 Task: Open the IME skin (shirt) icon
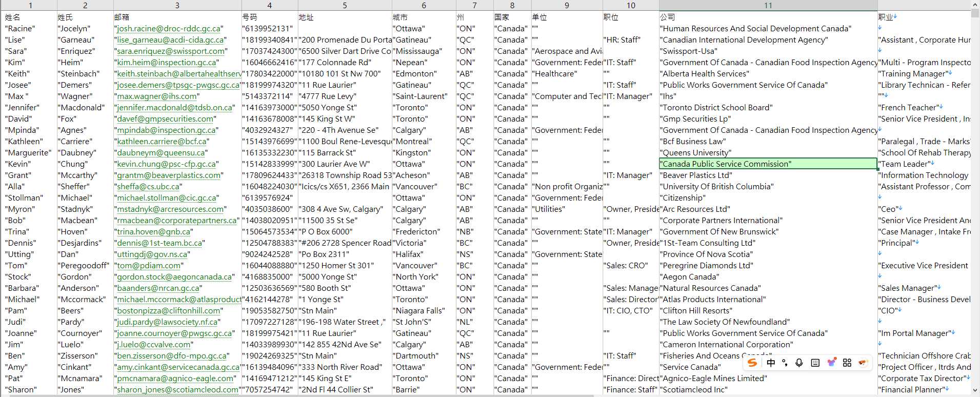click(831, 363)
